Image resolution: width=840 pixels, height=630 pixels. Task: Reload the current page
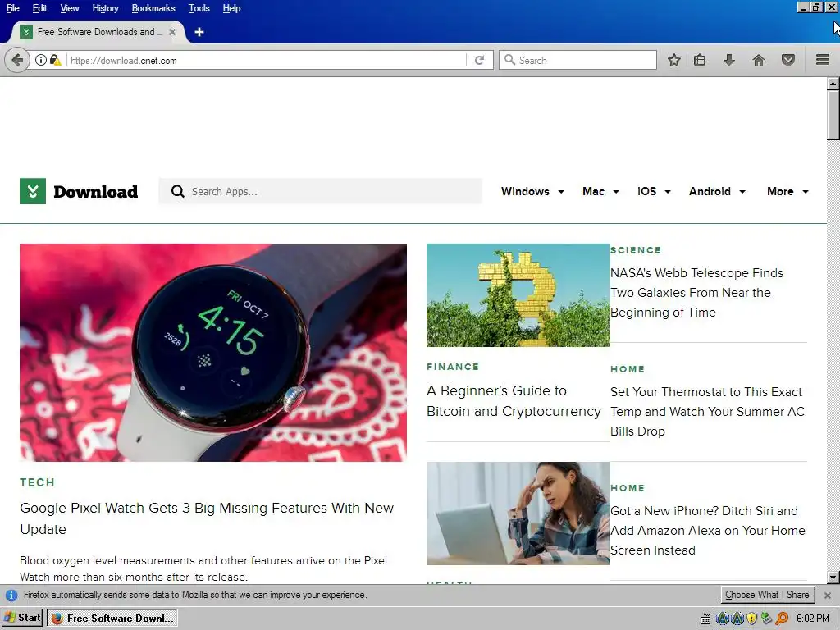[479, 60]
